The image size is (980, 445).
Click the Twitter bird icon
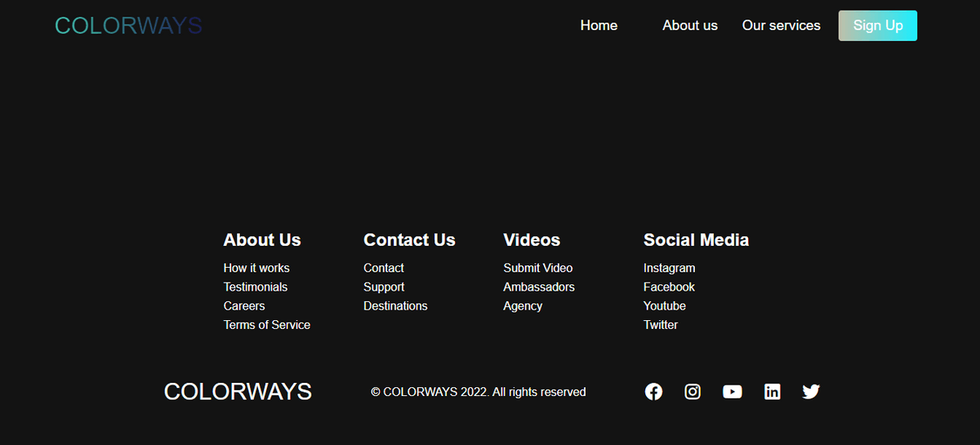(811, 392)
